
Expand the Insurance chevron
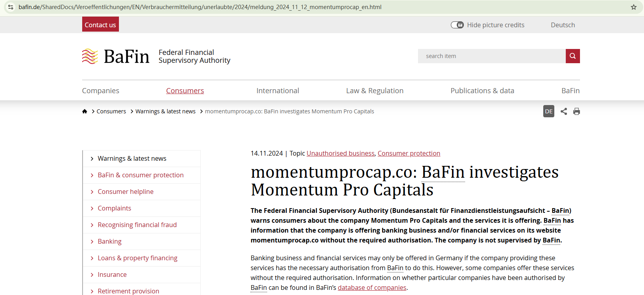92,275
